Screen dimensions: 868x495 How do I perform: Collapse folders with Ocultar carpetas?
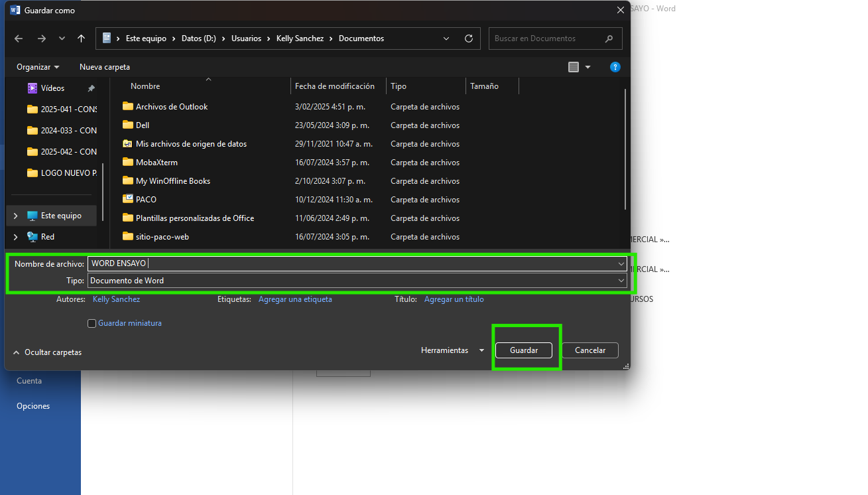(47, 352)
